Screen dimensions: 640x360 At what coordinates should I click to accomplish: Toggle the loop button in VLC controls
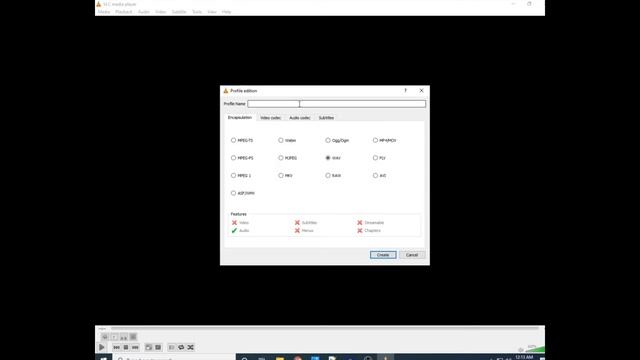tap(181, 347)
